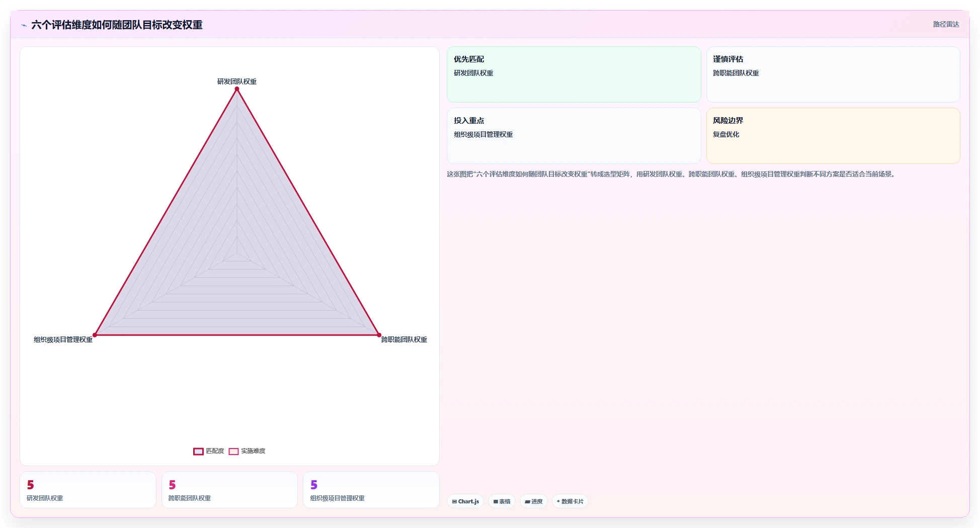Click the 跨职能团队权重 axis label on chart
The width and height of the screenshot is (980, 528).
click(x=404, y=340)
